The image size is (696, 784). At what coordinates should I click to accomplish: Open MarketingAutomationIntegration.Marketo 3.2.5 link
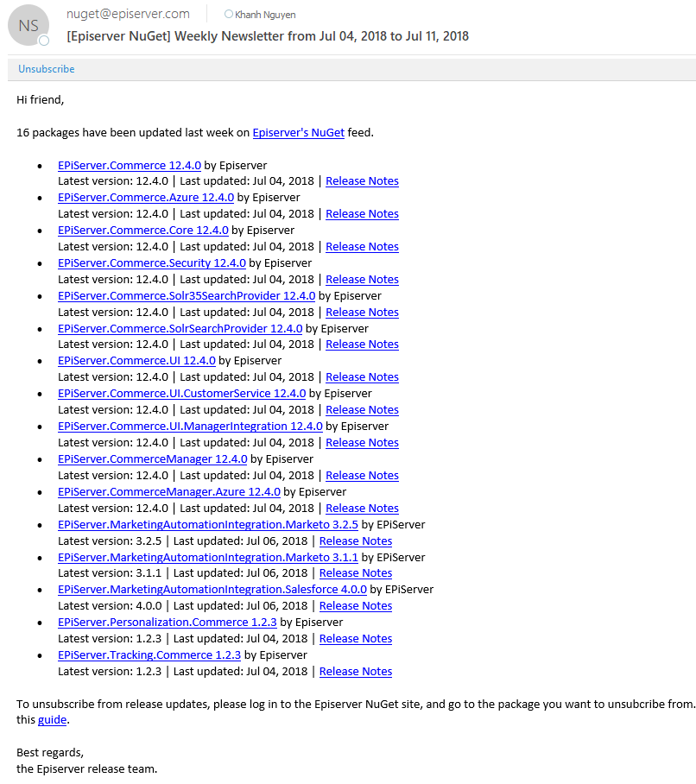click(208, 524)
